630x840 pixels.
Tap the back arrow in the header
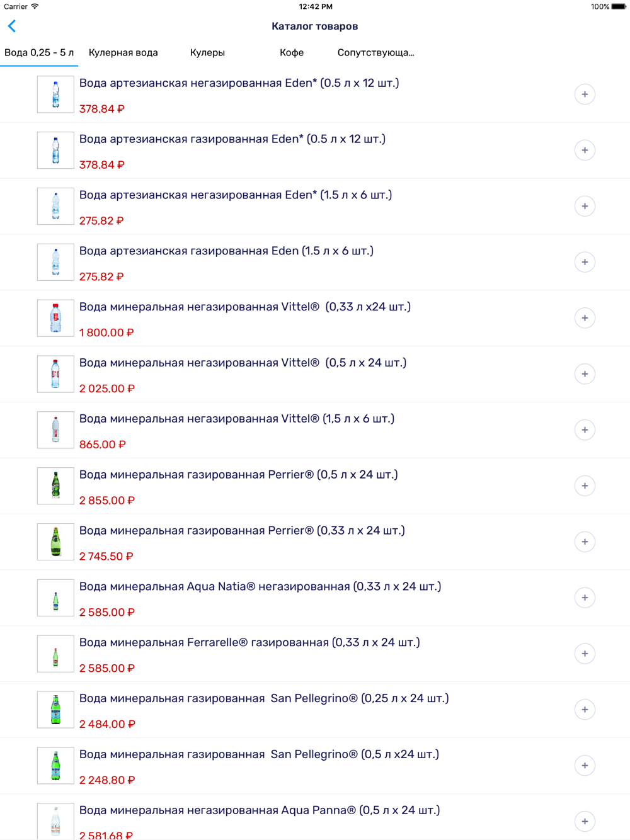(12, 26)
